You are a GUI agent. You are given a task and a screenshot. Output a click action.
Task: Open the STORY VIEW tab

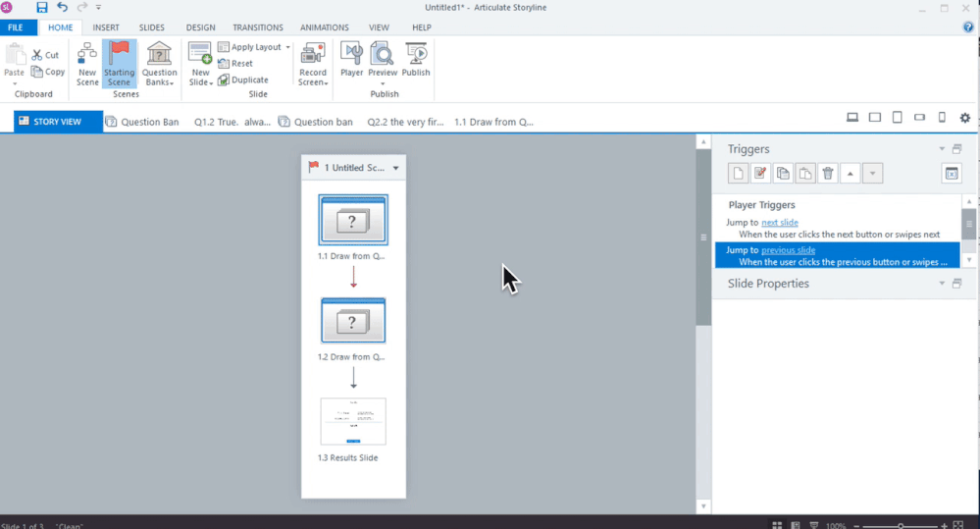[58, 122]
